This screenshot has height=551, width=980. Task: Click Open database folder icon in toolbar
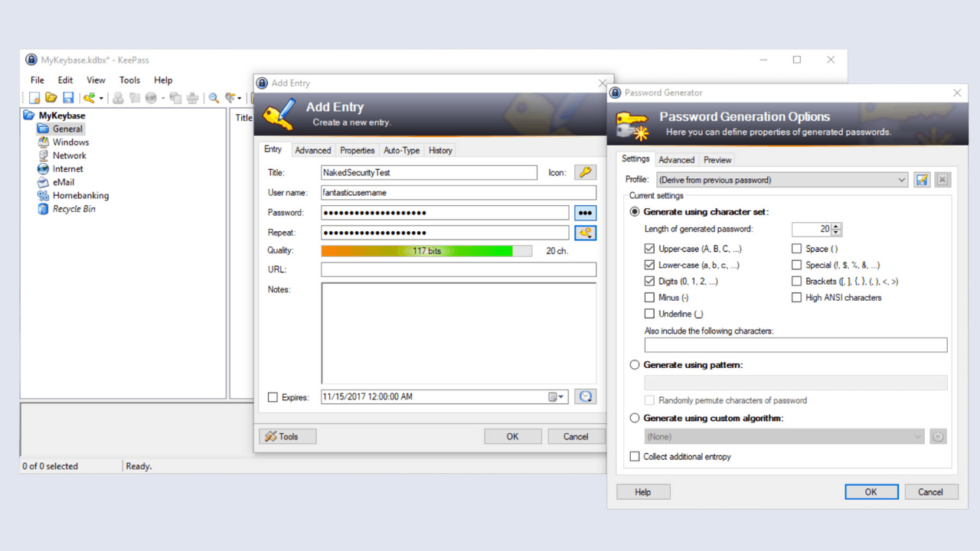point(51,98)
